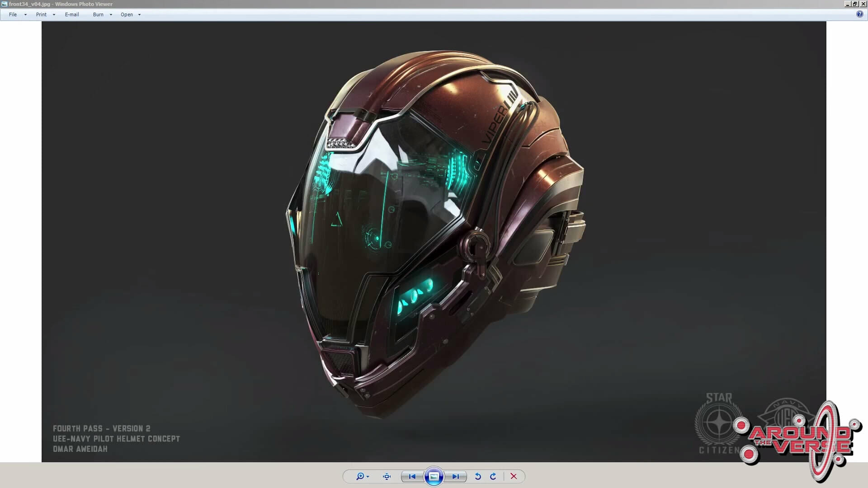Open Photo Viewer help icon
The width and height of the screenshot is (868, 488).
pos(859,14)
